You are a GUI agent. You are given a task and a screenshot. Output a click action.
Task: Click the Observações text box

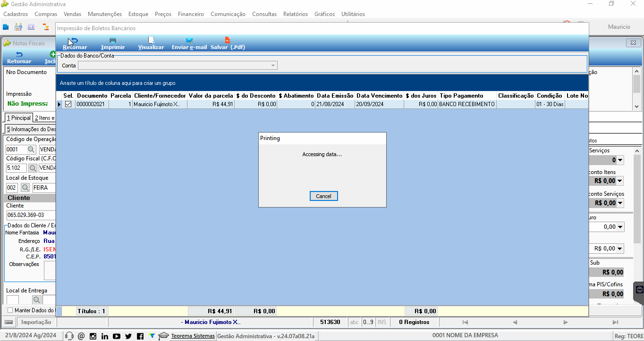click(x=50, y=271)
